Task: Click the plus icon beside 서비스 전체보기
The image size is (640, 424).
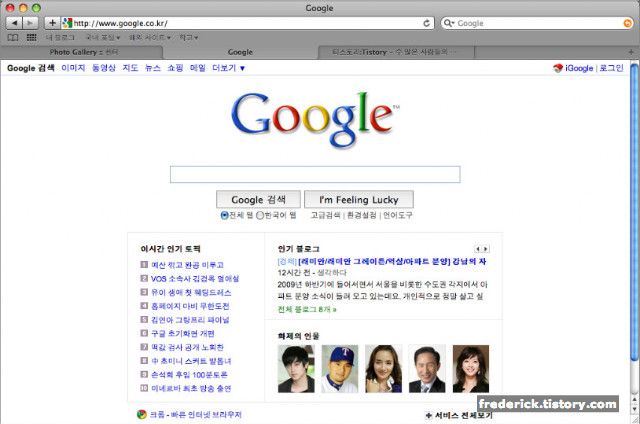Action: tap(429, 415)
